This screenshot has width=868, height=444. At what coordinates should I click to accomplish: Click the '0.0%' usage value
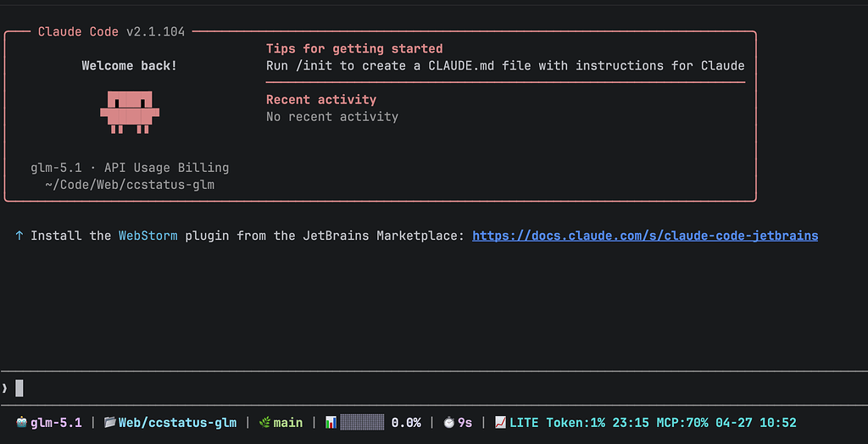(x=406, y=423)
